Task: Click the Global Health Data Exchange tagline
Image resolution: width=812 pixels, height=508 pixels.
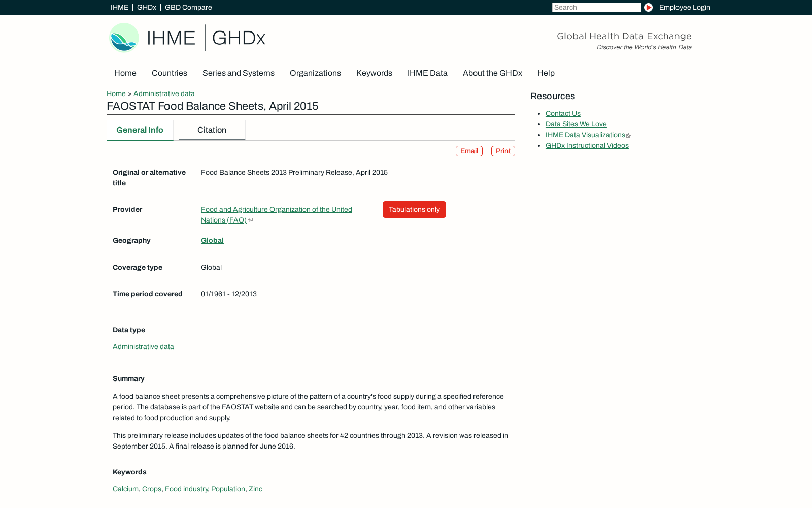Action: click(x=624, y=36)
